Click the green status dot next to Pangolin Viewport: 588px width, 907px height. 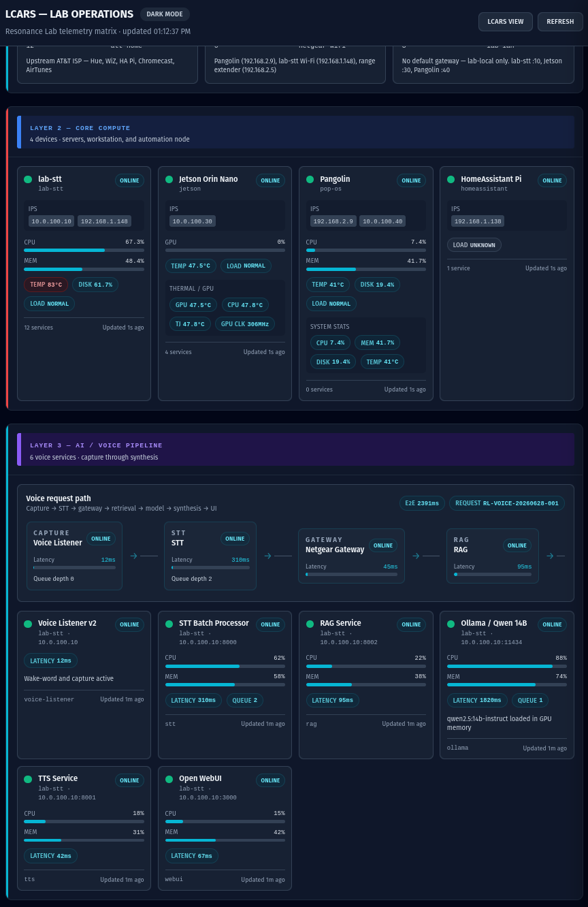click(310, 180)
